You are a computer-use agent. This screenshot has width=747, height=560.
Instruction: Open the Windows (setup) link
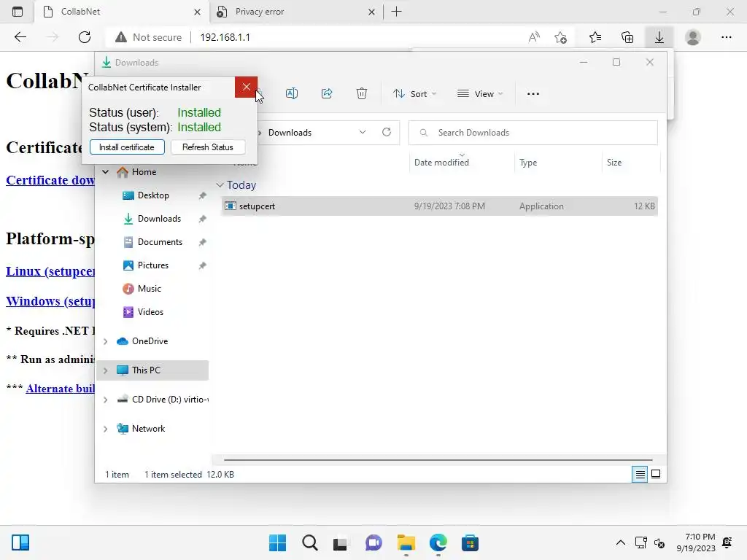coord(50,301)
